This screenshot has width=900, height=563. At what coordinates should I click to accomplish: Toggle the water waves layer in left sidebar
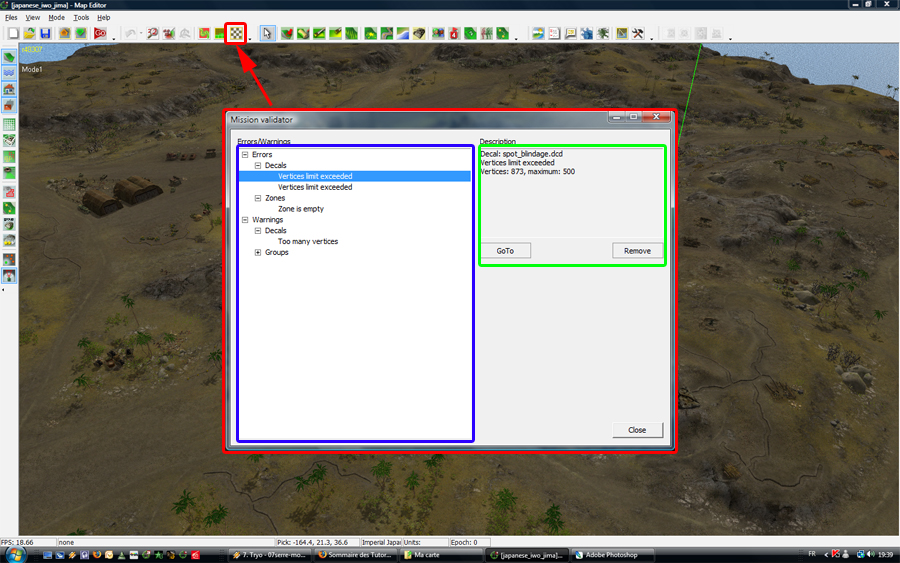[x=9, y=72]
